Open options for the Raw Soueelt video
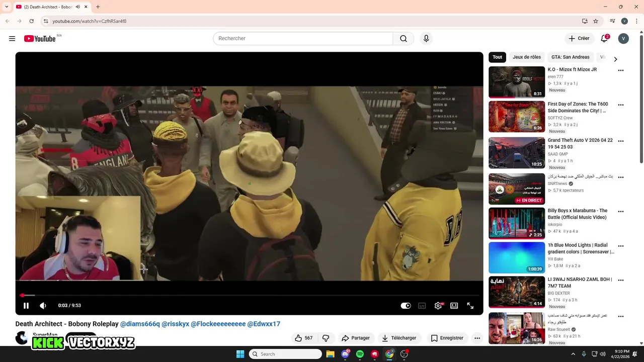Viewport: 644px width, 362px height. pyautogui.click(x=621, y=316)
